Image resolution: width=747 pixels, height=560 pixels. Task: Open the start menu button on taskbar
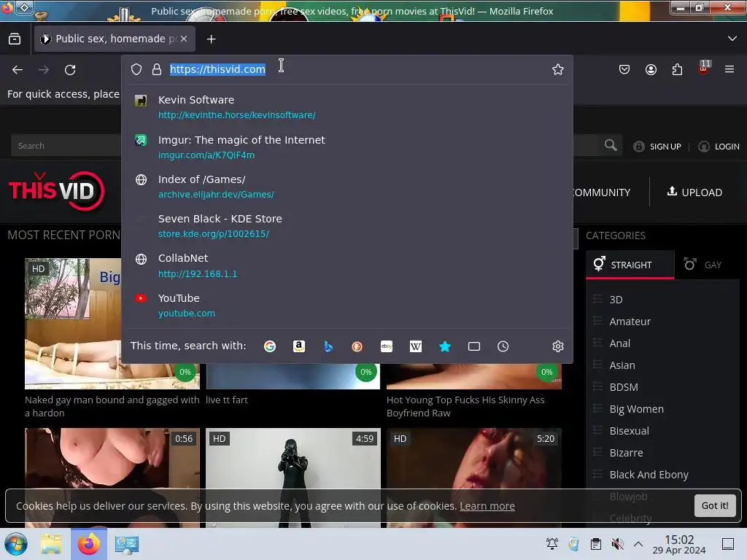point(16,544)
